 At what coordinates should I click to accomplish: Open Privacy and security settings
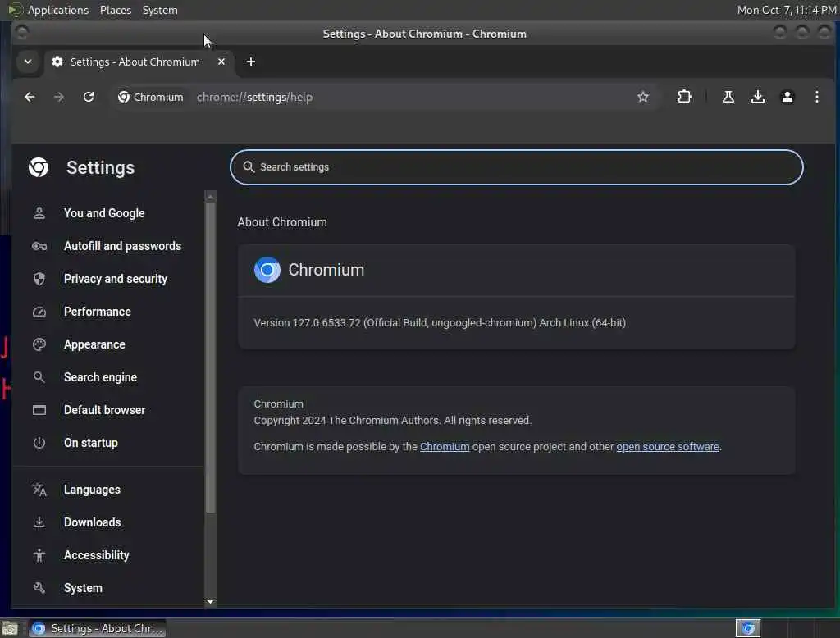point(115,279)
